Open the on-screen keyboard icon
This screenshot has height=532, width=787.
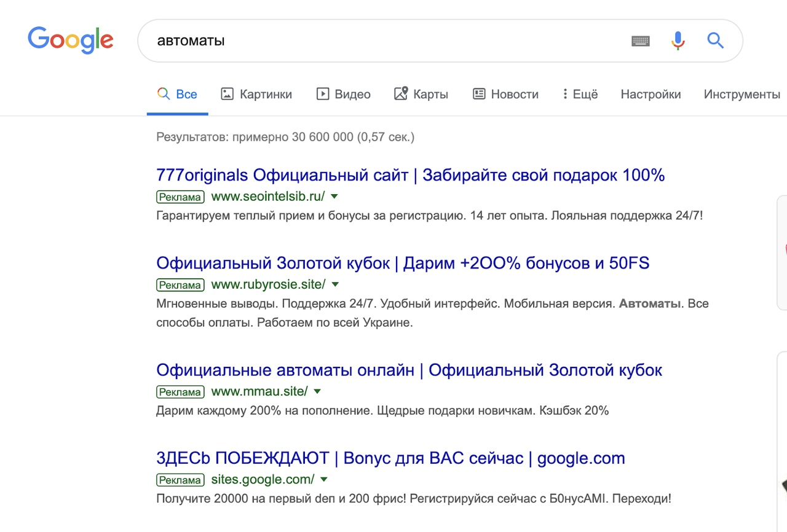point(641,41)
